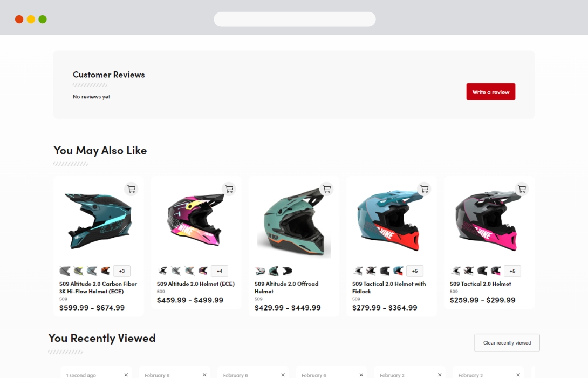Click the $459.99 - $499.99 price
588x378 pixels.
click(x=190, y=300)
